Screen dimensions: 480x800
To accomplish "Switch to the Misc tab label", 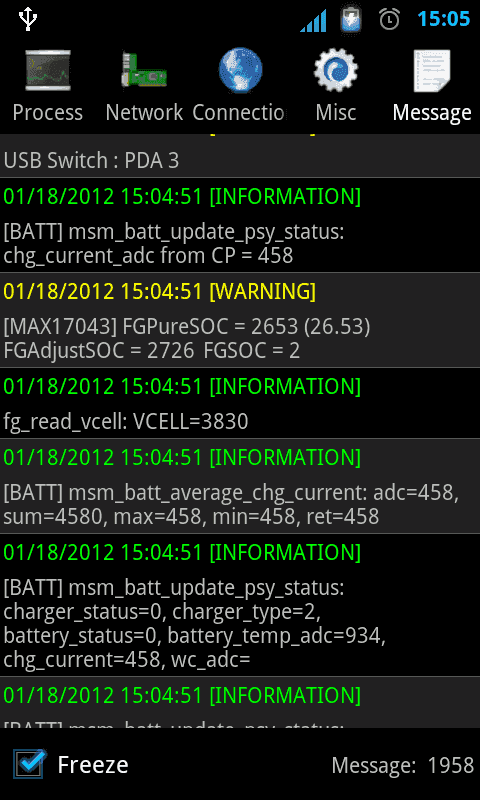I will 336,112.
